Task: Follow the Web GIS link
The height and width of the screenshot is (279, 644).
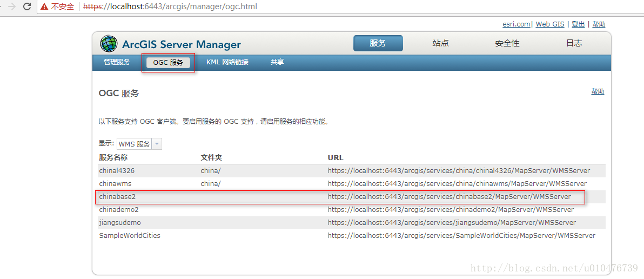Action: click(x=550, y=24)
